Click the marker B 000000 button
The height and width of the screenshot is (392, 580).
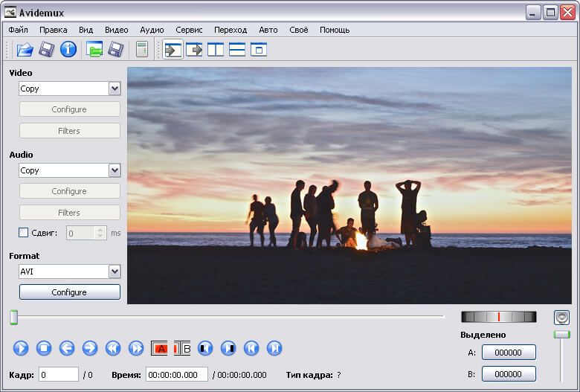[509, 374]
